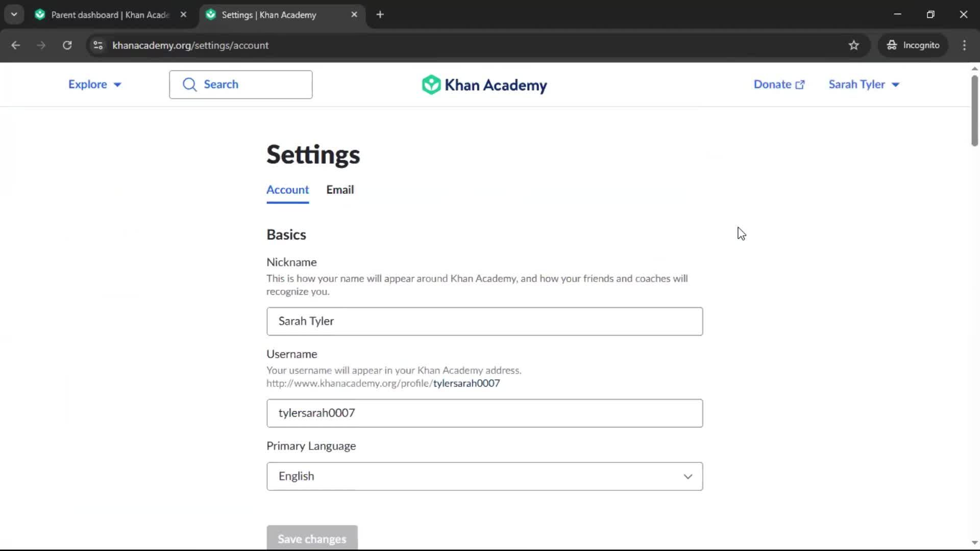This screenshot has height=551, width=980.
Task: Restore down the browser window
Action: point(930,14)
